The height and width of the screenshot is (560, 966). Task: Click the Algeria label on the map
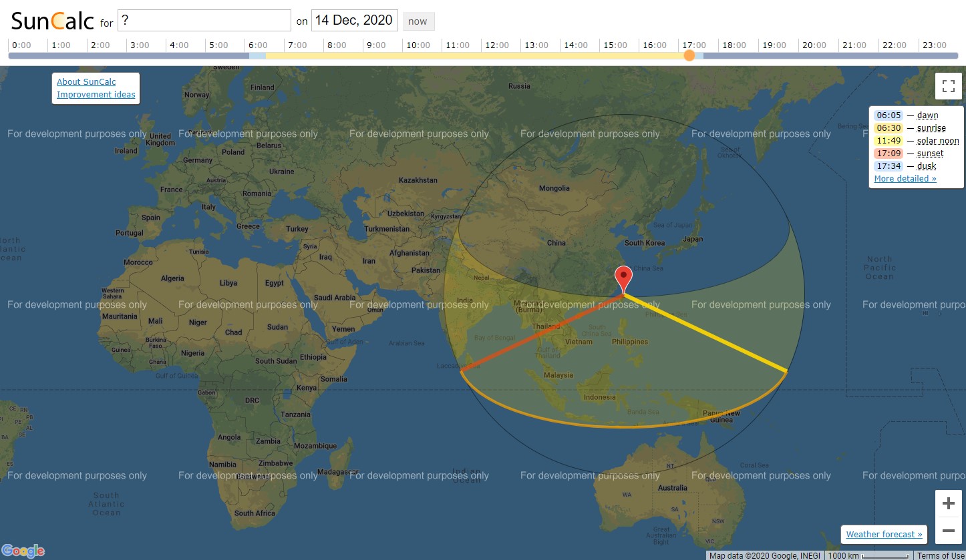point(172,278)
